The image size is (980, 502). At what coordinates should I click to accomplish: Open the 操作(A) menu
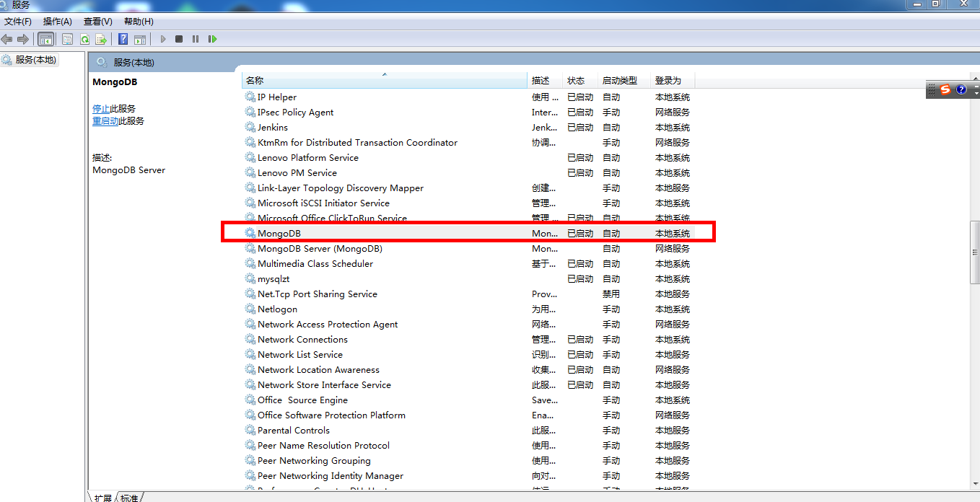pos(58,22)
